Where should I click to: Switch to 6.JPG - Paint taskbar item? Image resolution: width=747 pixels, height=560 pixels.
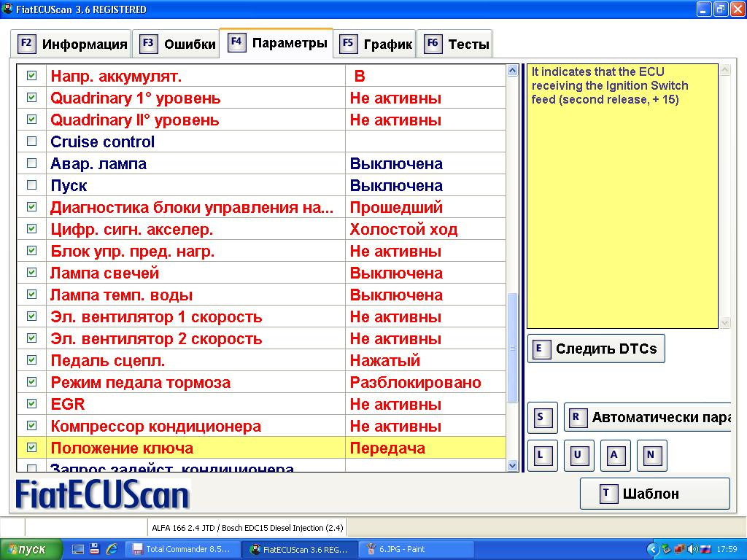[x=417, y=549]
